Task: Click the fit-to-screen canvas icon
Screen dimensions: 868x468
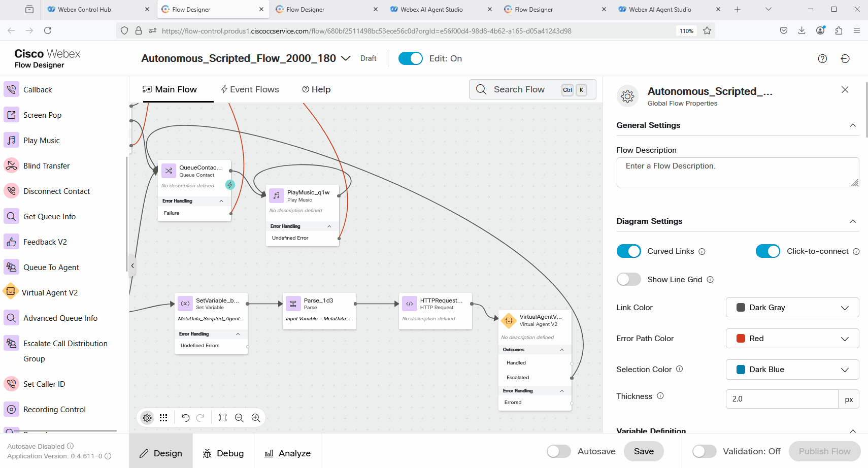Action: 222,418
